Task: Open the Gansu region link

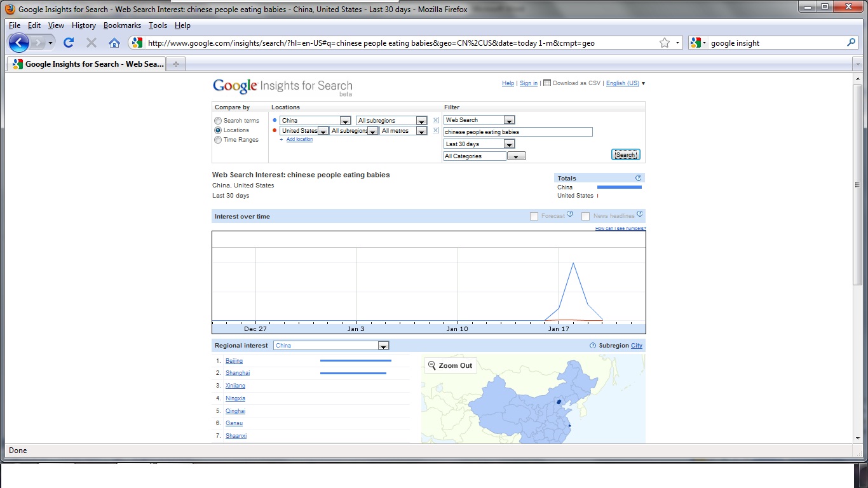Action: point(234,423)
